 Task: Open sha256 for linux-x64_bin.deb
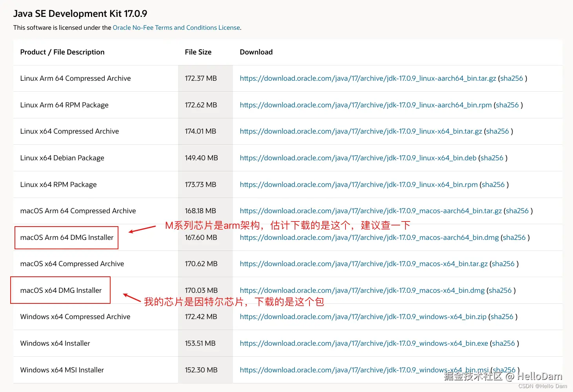click(x=492, y=158)
